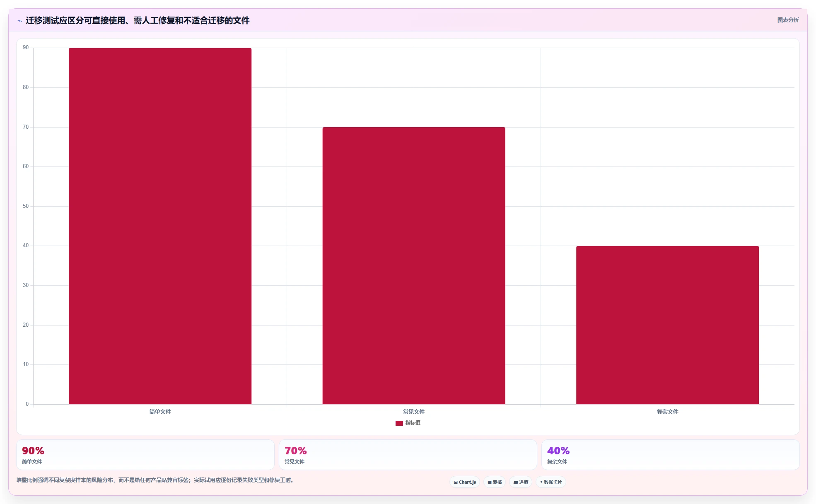Select the 进度 tag pill

tap(521, 482)
